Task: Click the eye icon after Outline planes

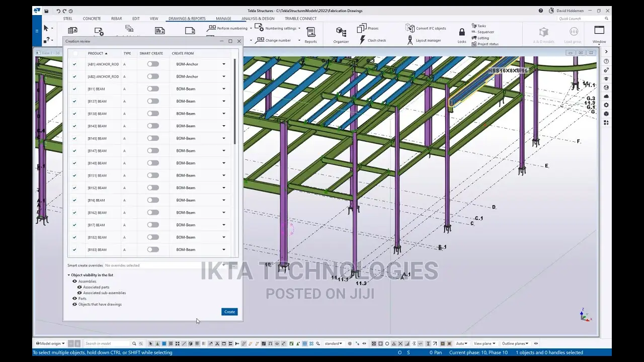Action: point(536,343)
